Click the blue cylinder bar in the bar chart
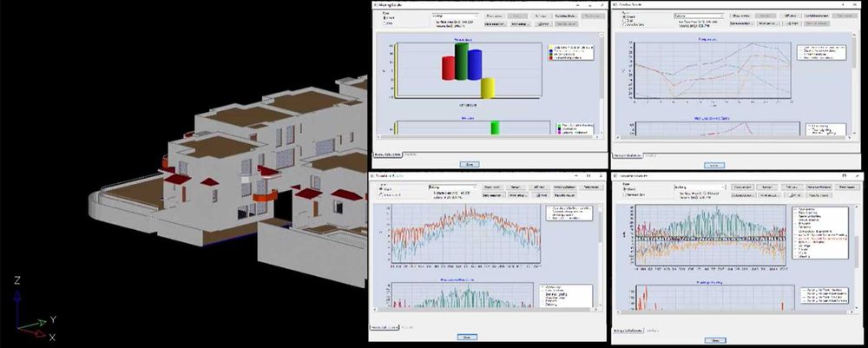The height and width of the screenshot is (348, 868). [475, 65]
